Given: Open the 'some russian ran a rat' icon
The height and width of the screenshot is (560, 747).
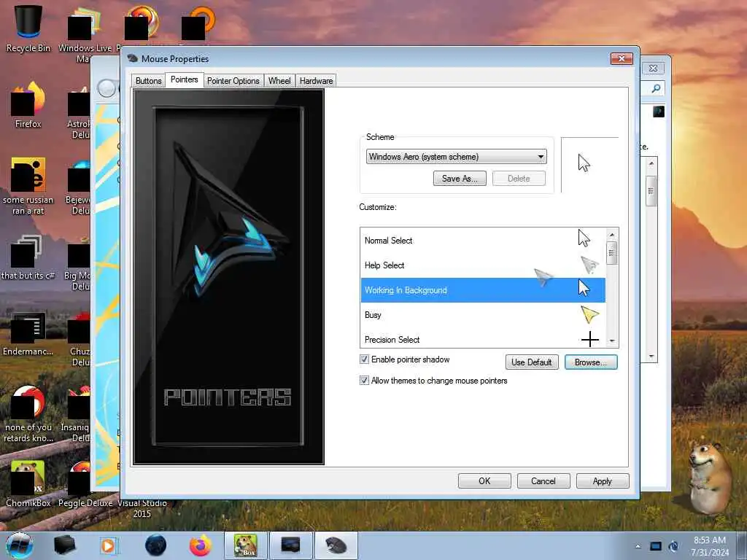Looking at the screenshot, I should (x=28, y=186).
